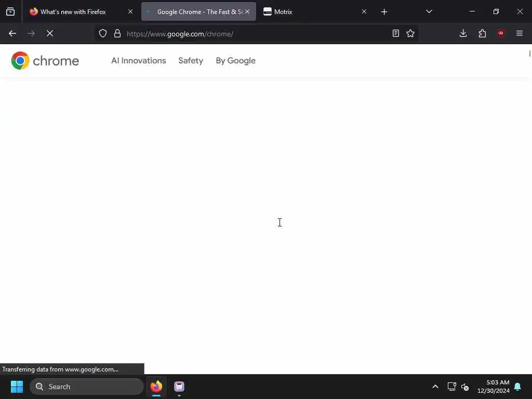This screenshot has height=399, width=532.
Task: Show hidden system tray icons chevron
Action: [x=435, y=387]
